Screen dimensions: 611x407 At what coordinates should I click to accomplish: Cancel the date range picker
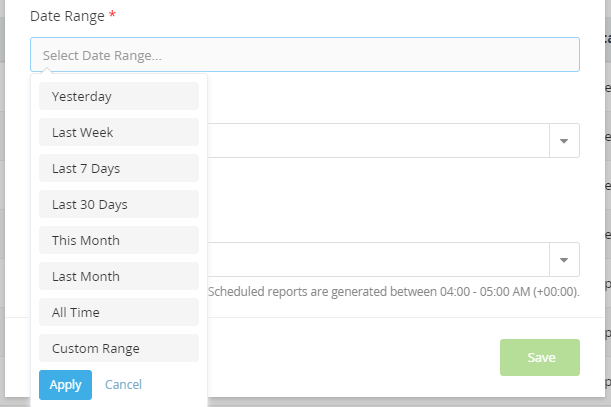click(123, 385)
